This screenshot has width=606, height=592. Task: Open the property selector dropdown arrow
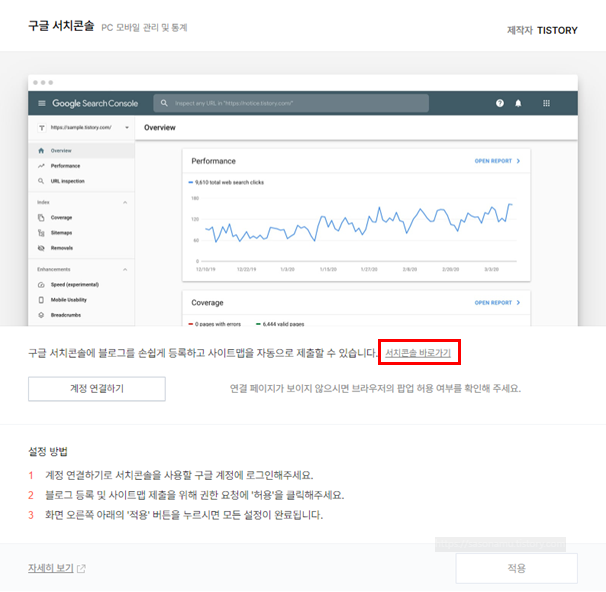tap(127, 128)
